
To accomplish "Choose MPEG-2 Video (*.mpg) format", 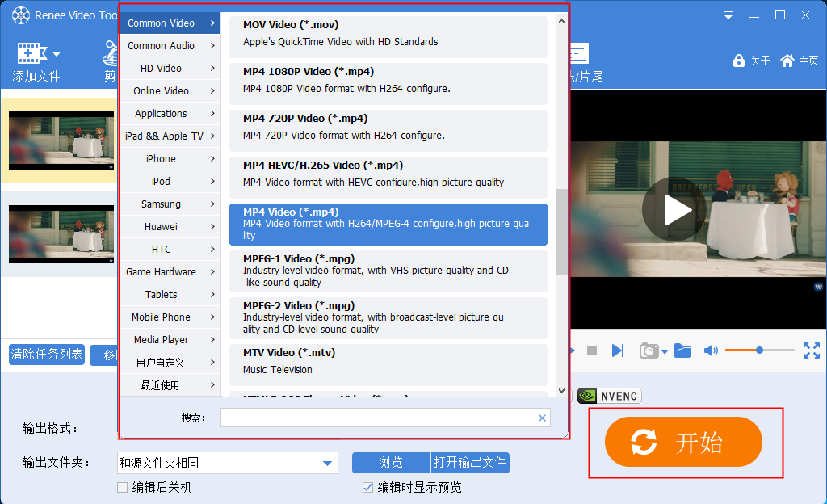I will pos(388,318).
